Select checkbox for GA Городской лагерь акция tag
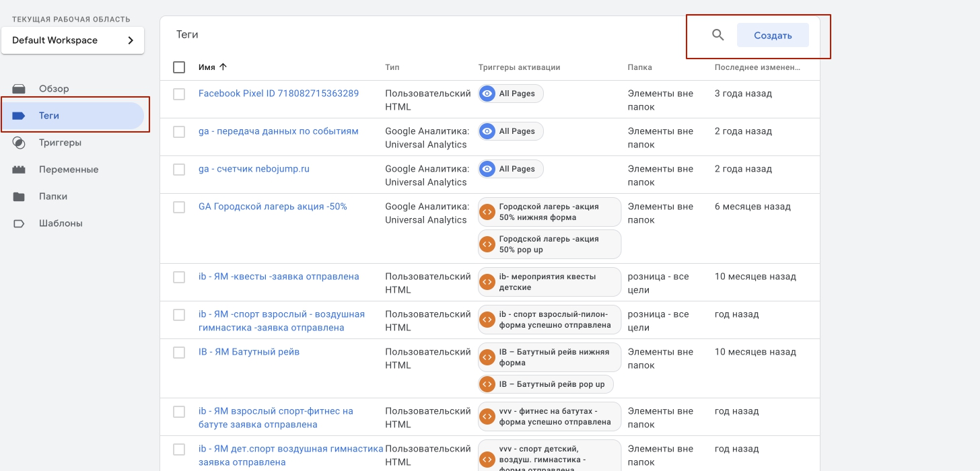This screenshot has height=471, width=980. pyautogui.click(x=179, y=207)
